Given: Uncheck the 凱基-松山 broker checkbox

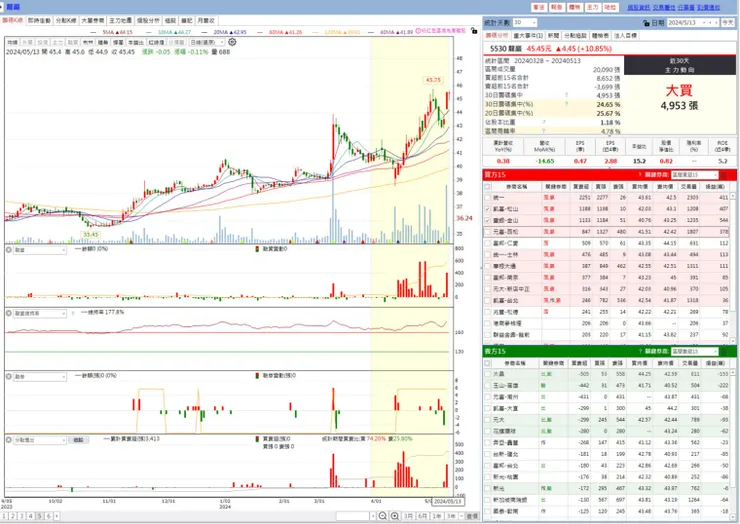Looking at the screenshot, I should (x=487, y=209).
